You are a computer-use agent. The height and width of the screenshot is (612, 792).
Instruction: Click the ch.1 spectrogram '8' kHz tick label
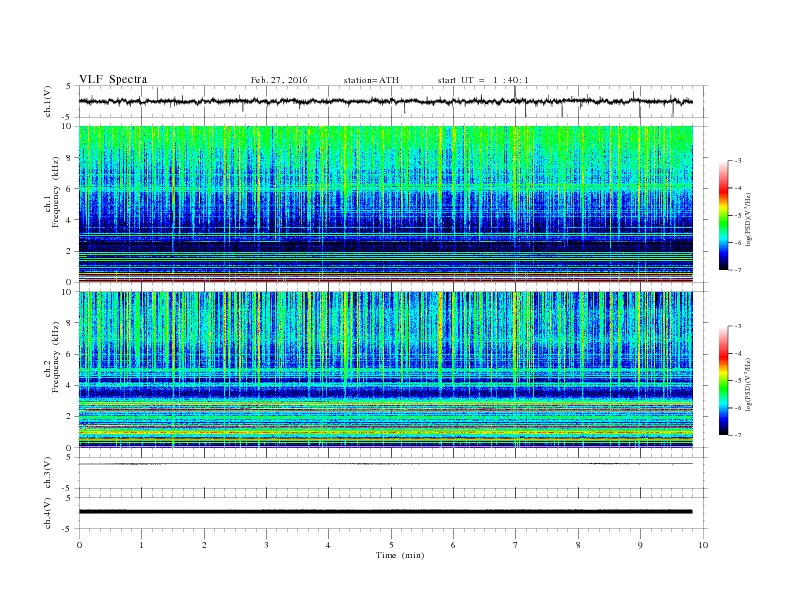[x=70, y=158]
